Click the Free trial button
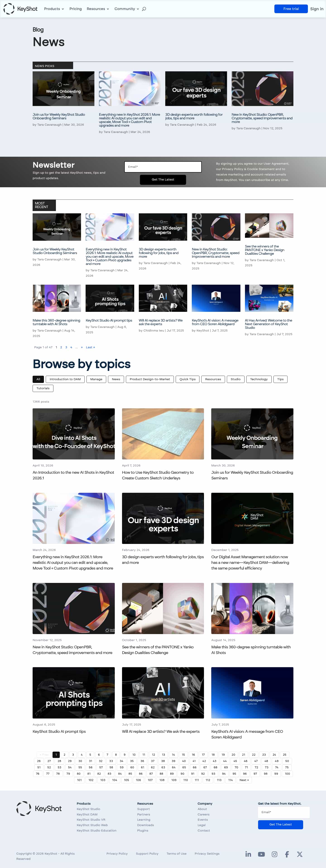The image size is (326, 868). pos(291,9)
